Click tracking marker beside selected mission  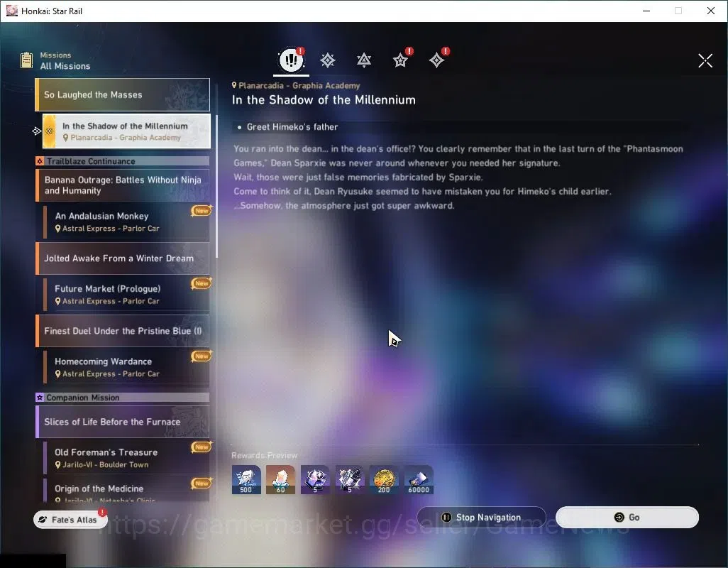37,131
